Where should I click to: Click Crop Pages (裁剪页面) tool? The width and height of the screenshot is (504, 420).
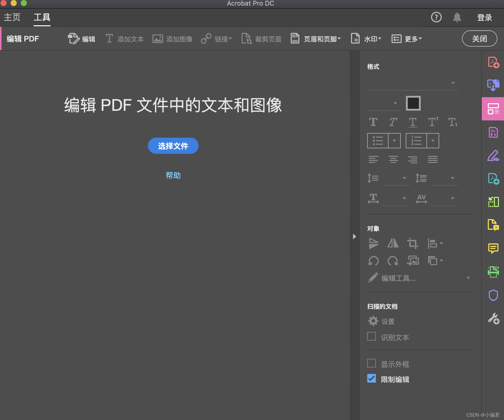point(261,39)
